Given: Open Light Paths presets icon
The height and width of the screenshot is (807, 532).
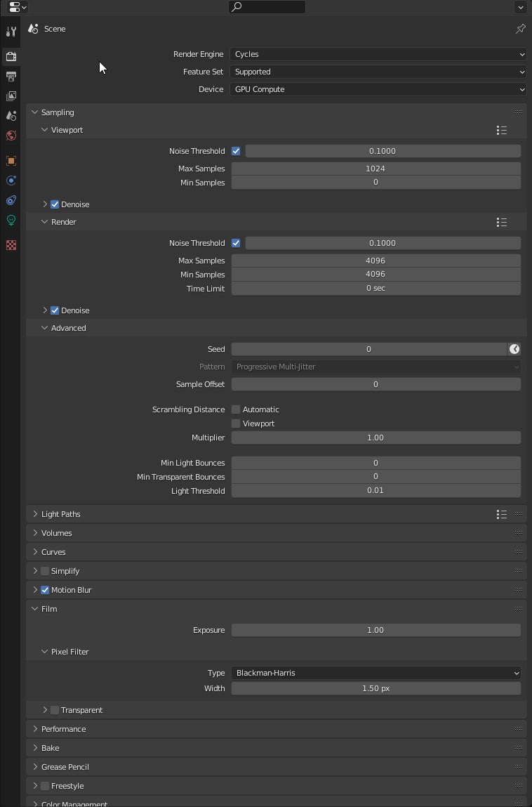Looking at the screenshot, I should click(x=502, y=514).
